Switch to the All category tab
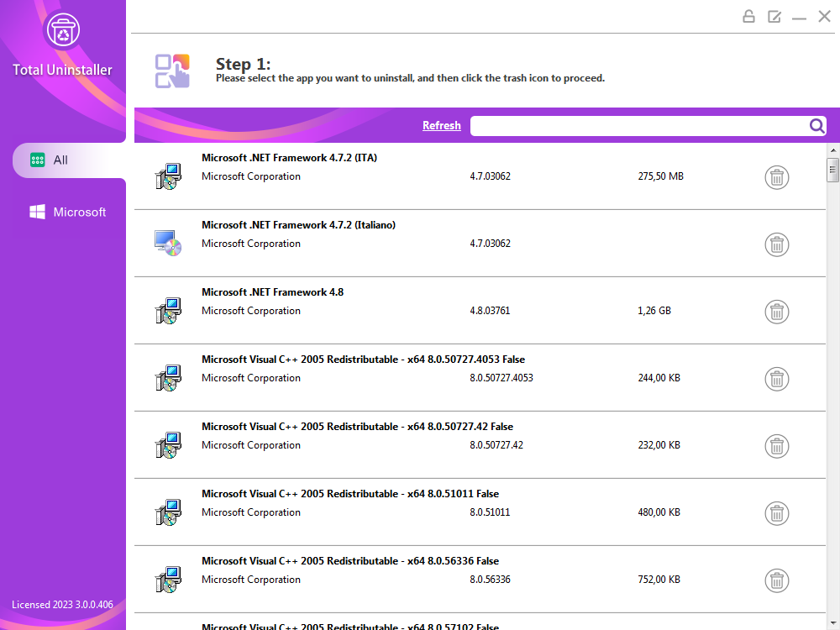 click(69, 160)
